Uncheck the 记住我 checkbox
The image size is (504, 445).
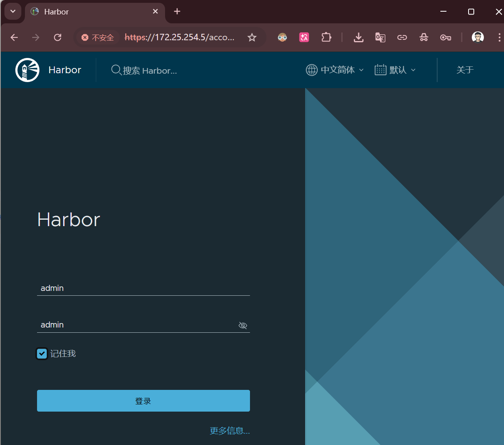42,354
